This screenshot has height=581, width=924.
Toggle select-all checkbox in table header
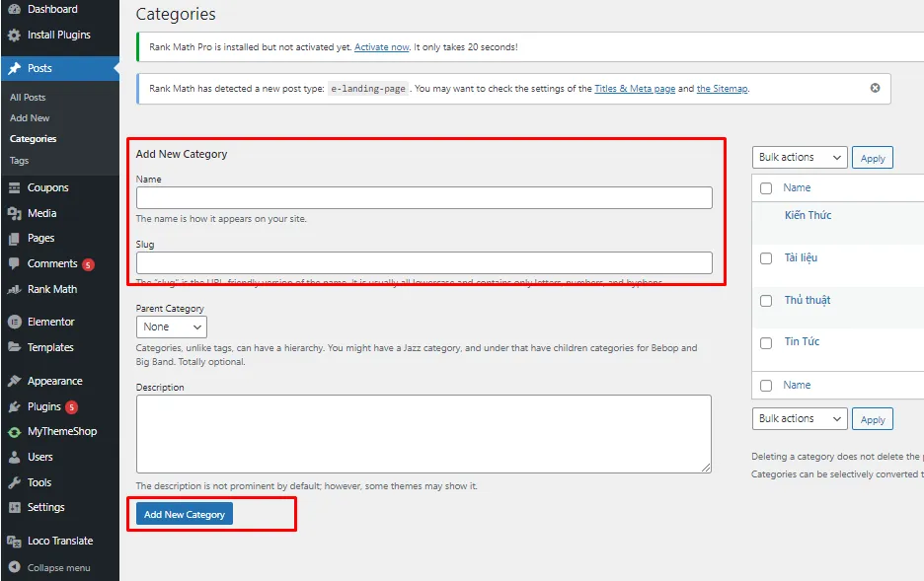[x=766, y=188]
